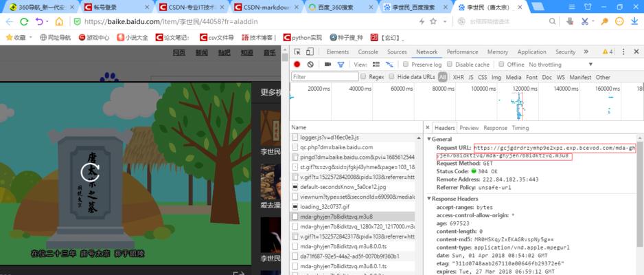Viewport: 644px width, 275px height.
Task: Bookmark the page with the star icon
Action: coord(433,21)
